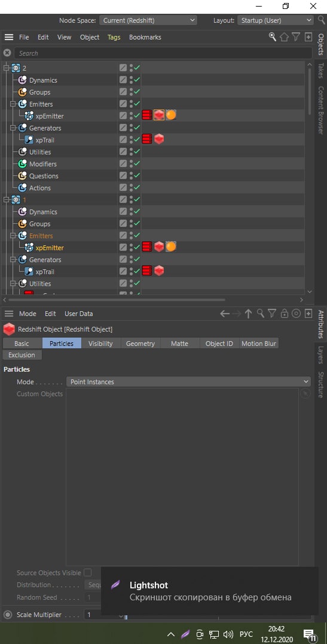Toggle the green enable checkmark on Dynamics under system 2
This screenshot has width=327, height=644.
tap(137, 80)
